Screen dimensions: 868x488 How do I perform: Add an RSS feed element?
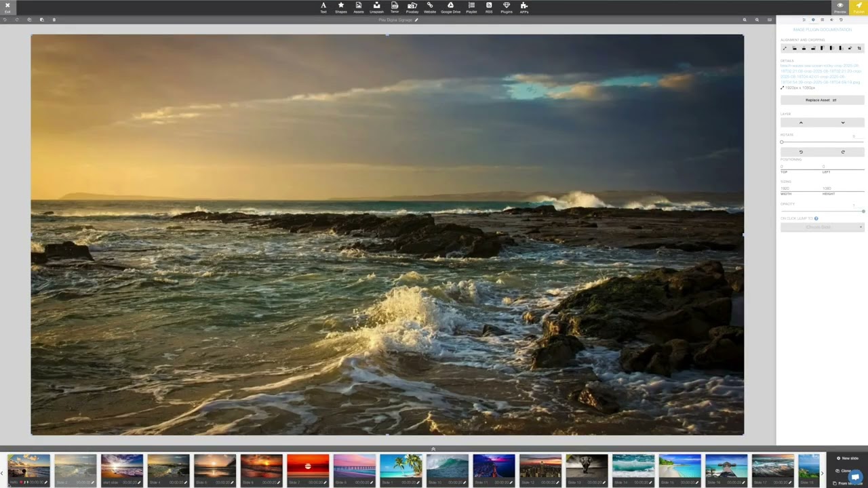pos(489,7)
